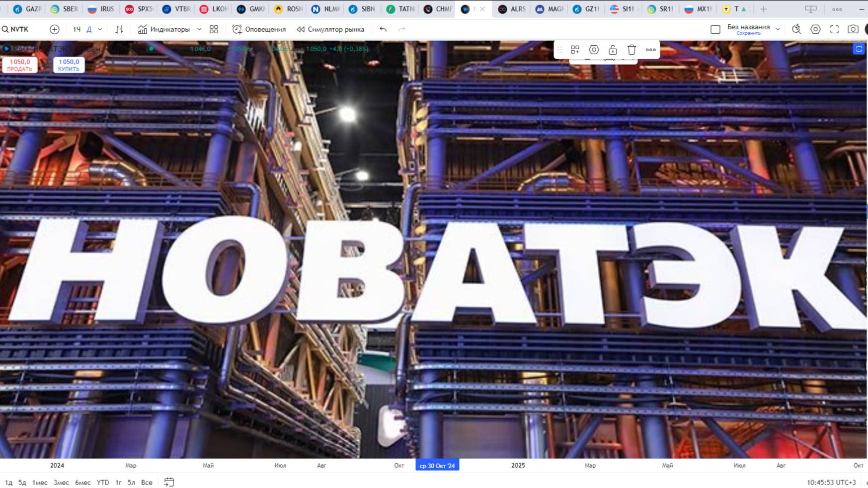The height and width of the screenshot is (488, 868).
Task: Click the blue icon at chart's top-right corner
Action: (859, 49)
